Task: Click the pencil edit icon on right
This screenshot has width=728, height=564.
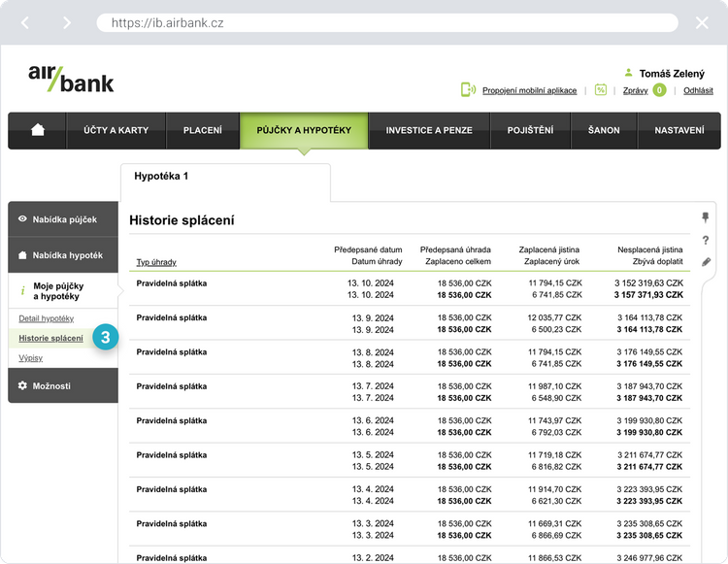Action: tap(706, 262)
